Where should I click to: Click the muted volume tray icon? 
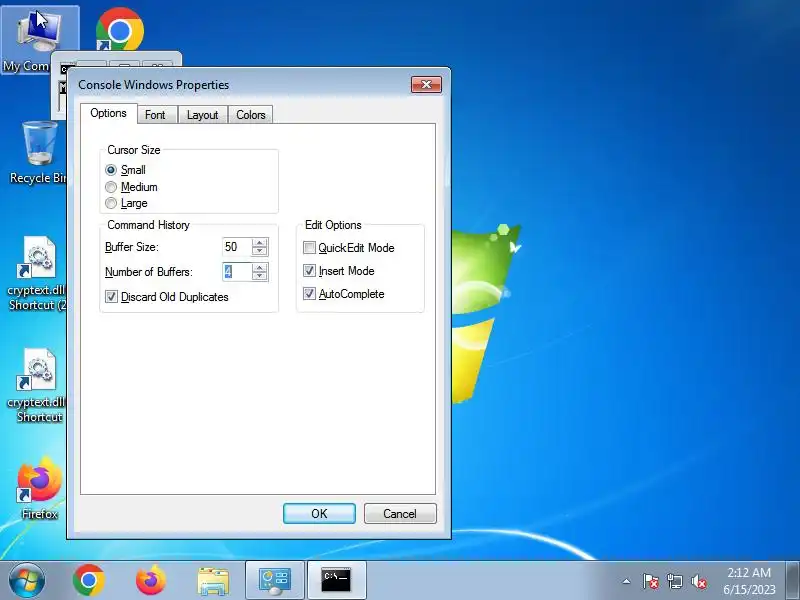[699, 581]
